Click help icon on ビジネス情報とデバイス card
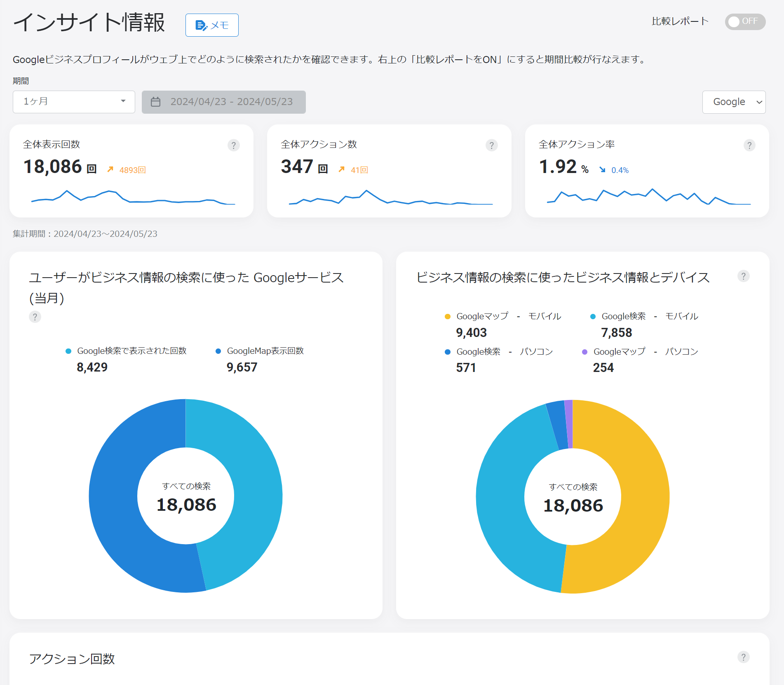Image resolution: width=784 pixels, height=685 pixels. 744,276
